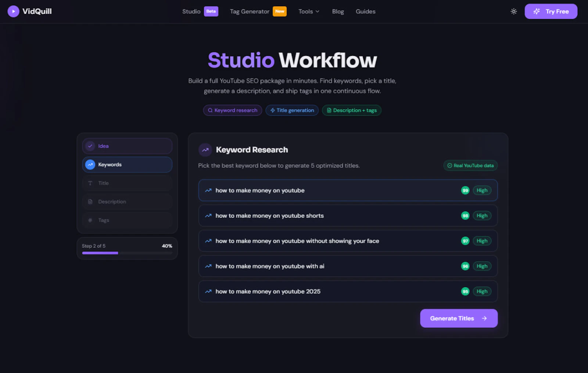Open the Guides page
The width and height of the screenshot is (588, 373).
[365, 11]
